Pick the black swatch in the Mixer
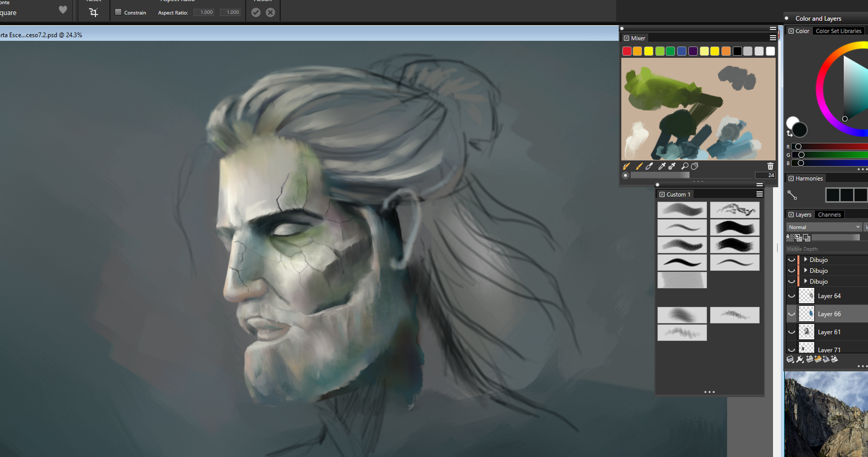 pyautogui.click(x=737, y=51)
